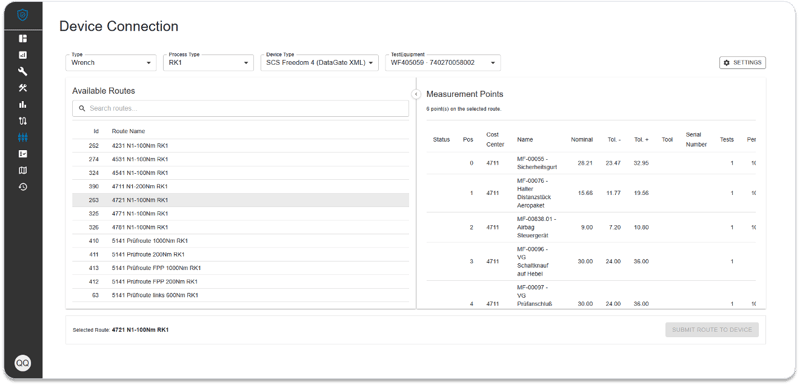800x385 pixels.
Task: Collapse the routes panel with round arrow
Action: tap(415, 94)
